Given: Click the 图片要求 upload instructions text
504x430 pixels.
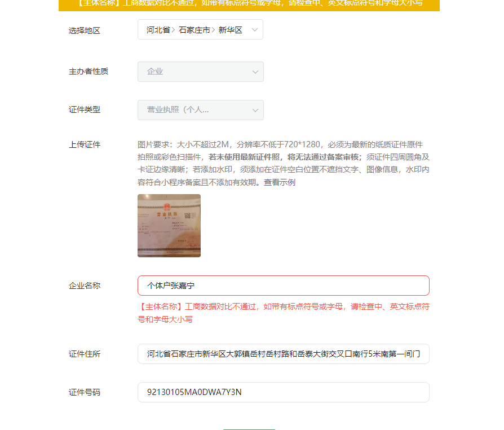Looking at the screenshot, I should click(x=284, y=163).
